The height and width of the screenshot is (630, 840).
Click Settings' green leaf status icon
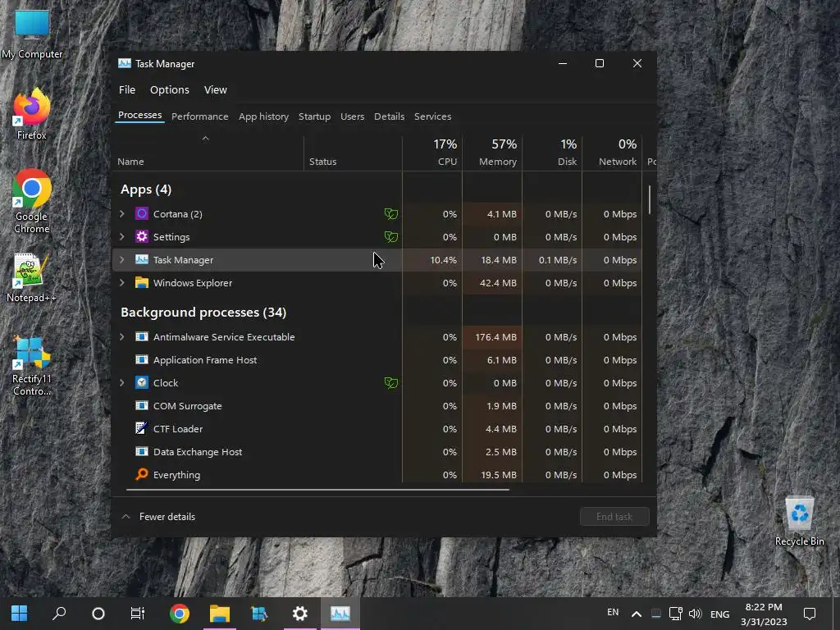391,237
